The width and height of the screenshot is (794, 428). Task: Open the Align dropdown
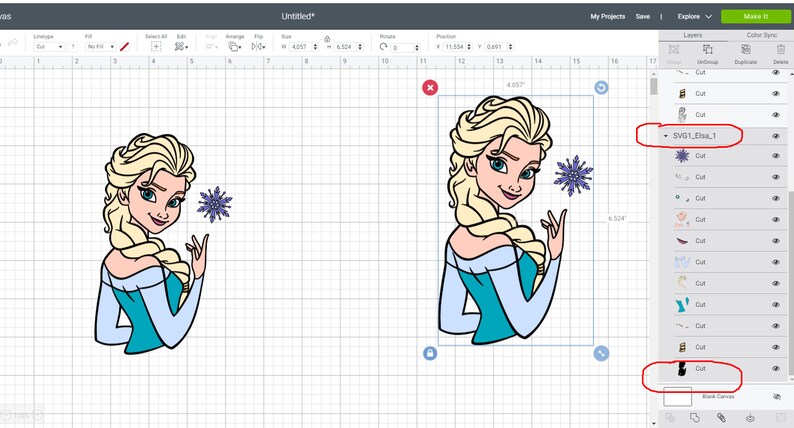(211, 47)
